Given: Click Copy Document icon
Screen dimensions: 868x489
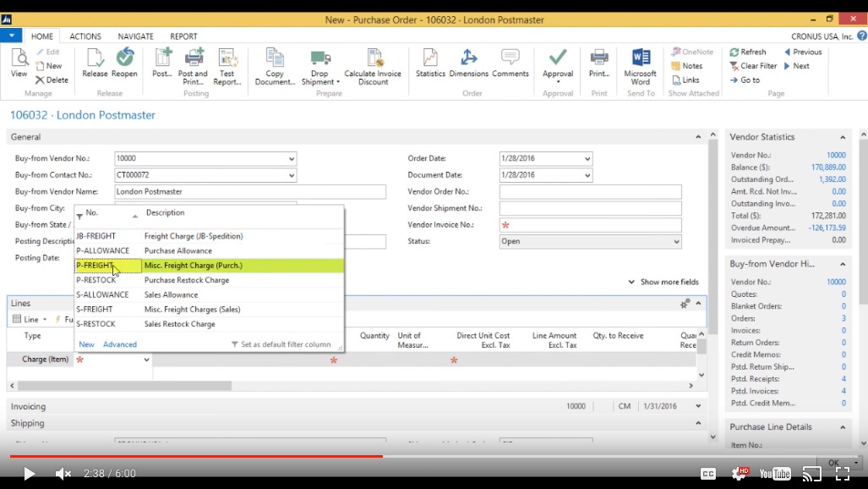Looking at the screenshot, I should pos(275,67).
